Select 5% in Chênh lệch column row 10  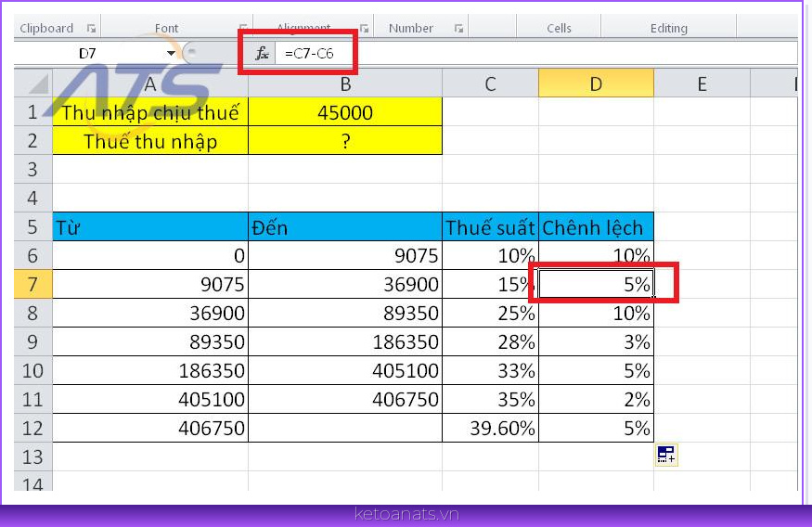(596, 370)
